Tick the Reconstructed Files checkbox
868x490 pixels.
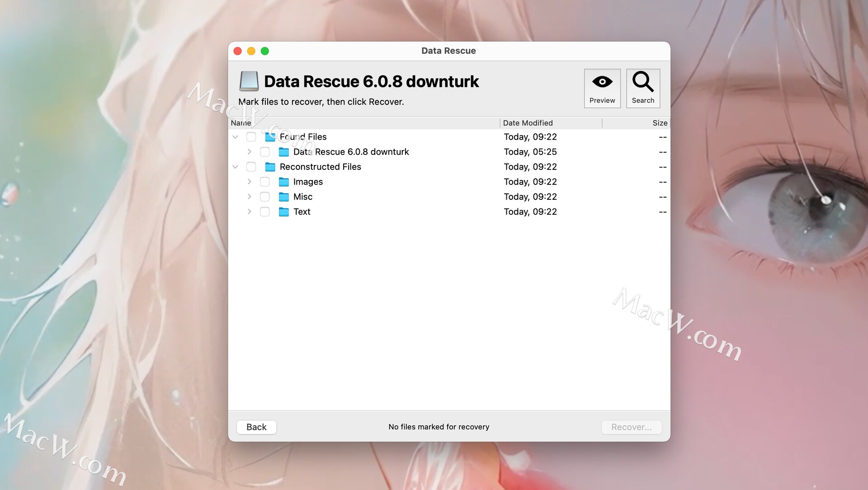point(251,167)
